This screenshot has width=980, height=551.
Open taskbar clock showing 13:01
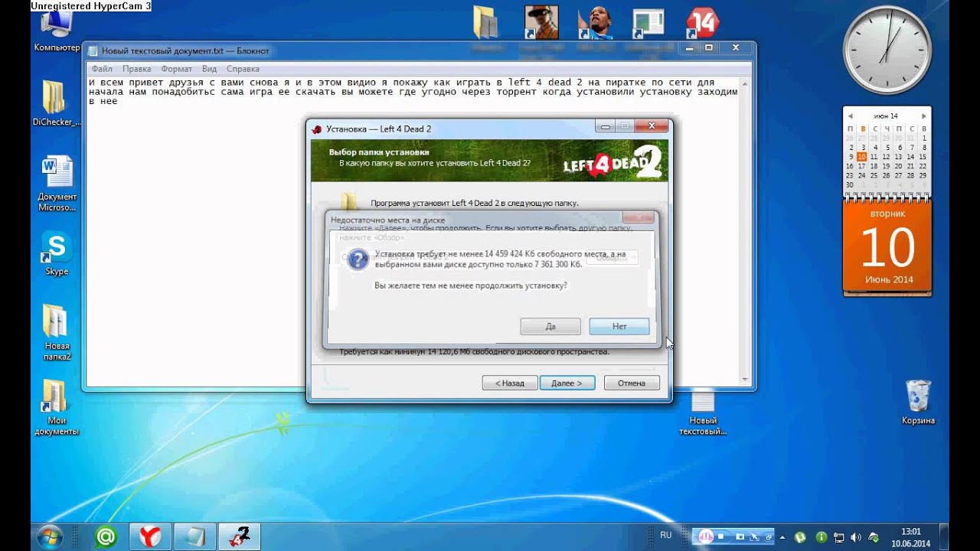pos(910,537)
